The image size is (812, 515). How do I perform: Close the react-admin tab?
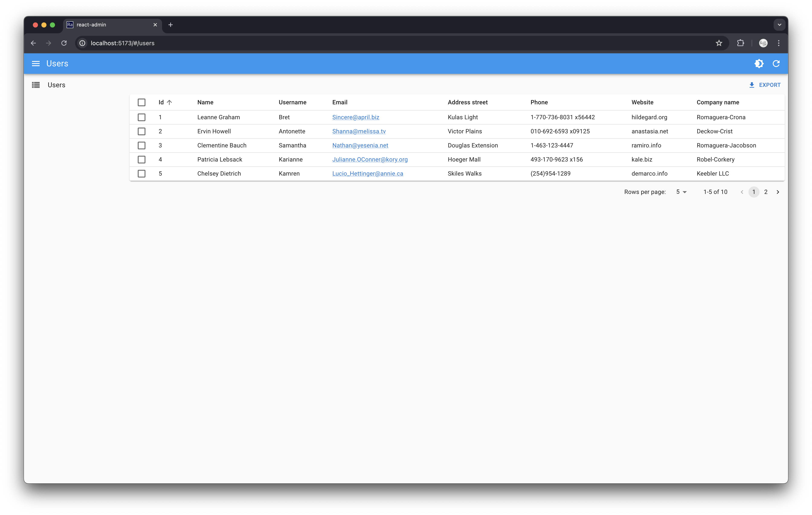click(155, 25)
